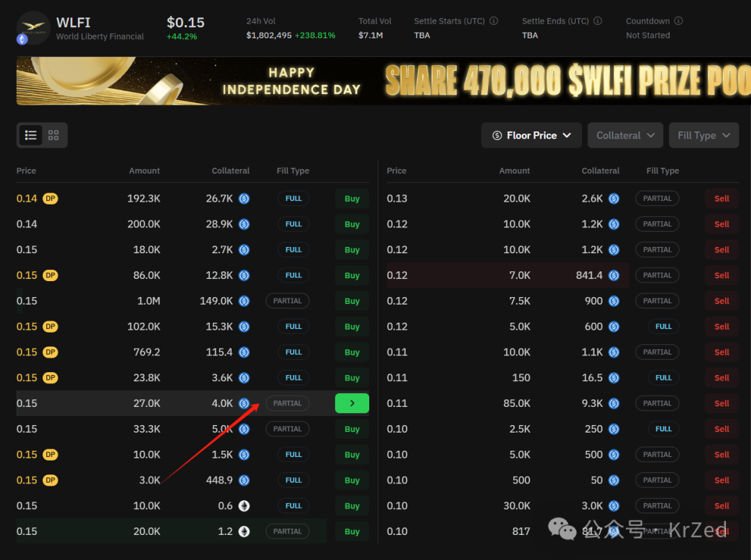Click Amount column header in sell table

tap(515, 170)
